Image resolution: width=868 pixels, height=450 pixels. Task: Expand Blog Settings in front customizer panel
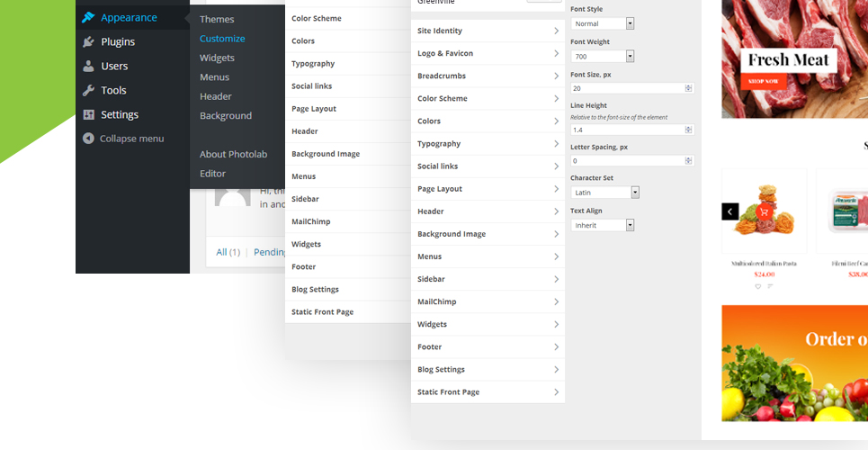[488, 370]
